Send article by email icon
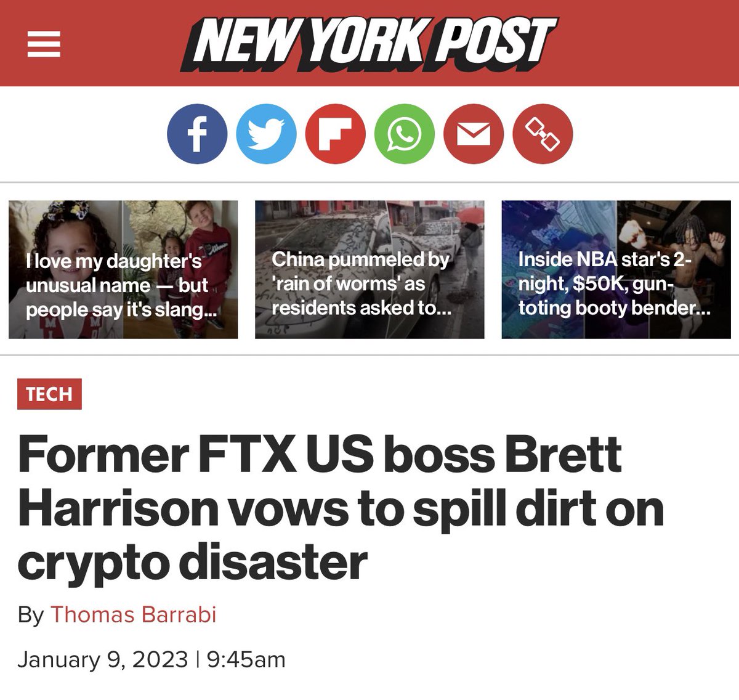 [x=474, y=134]
